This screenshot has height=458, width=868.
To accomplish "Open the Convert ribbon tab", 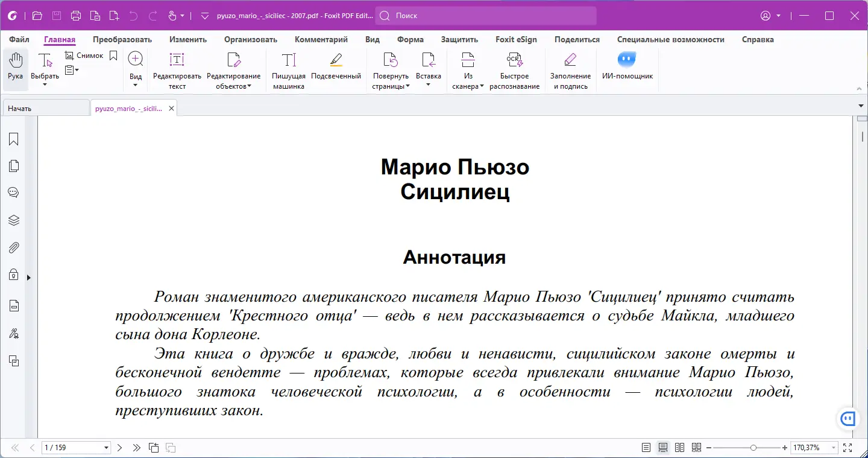I will click(122, 39).
